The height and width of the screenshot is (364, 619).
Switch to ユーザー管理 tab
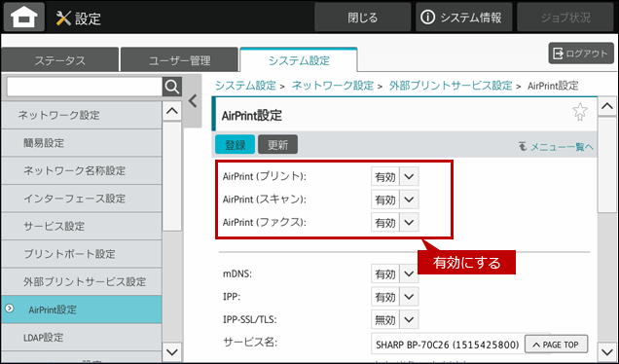pyautogui.click(x=180, y=60)
